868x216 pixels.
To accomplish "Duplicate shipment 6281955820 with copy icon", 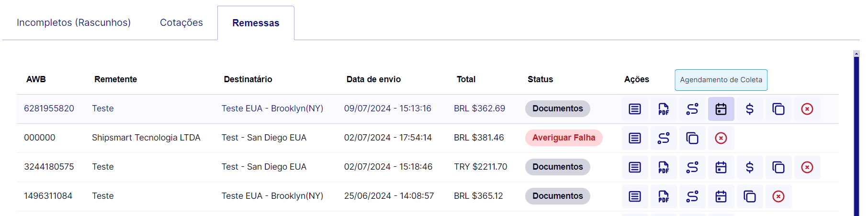I will (778, 109).
